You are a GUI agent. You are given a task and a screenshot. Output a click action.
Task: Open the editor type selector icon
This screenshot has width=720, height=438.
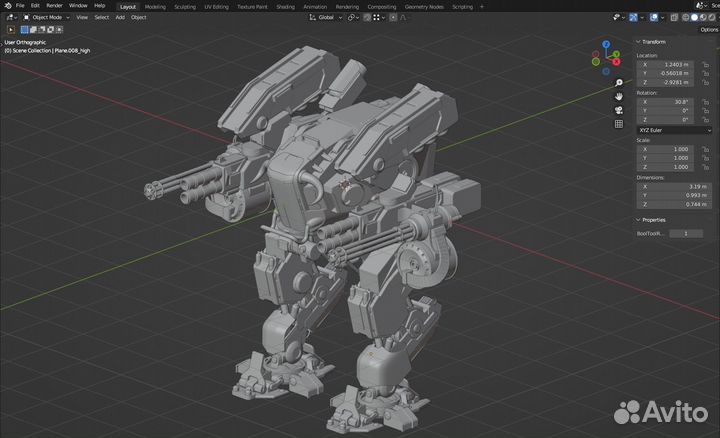click(11, 17)
